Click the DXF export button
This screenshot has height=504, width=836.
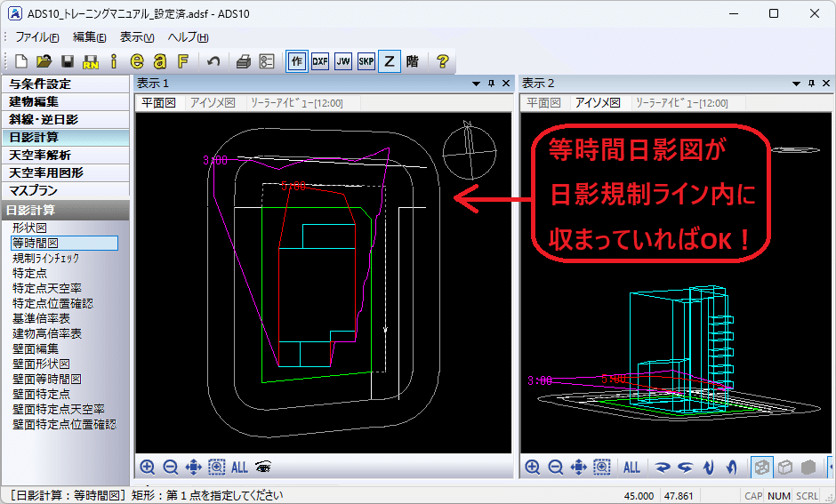(320, 61)
